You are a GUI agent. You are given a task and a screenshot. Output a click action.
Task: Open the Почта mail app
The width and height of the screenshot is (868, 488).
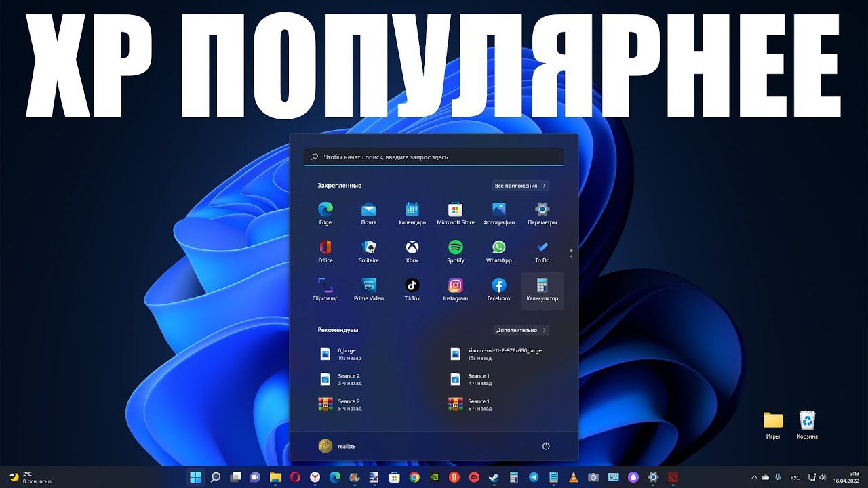[x=369, y=213]
